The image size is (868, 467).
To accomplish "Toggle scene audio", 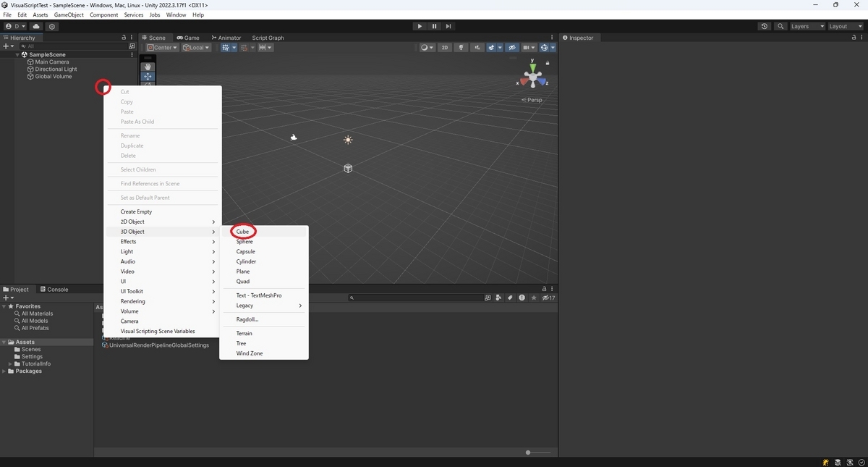I will (x=477, y=48).
